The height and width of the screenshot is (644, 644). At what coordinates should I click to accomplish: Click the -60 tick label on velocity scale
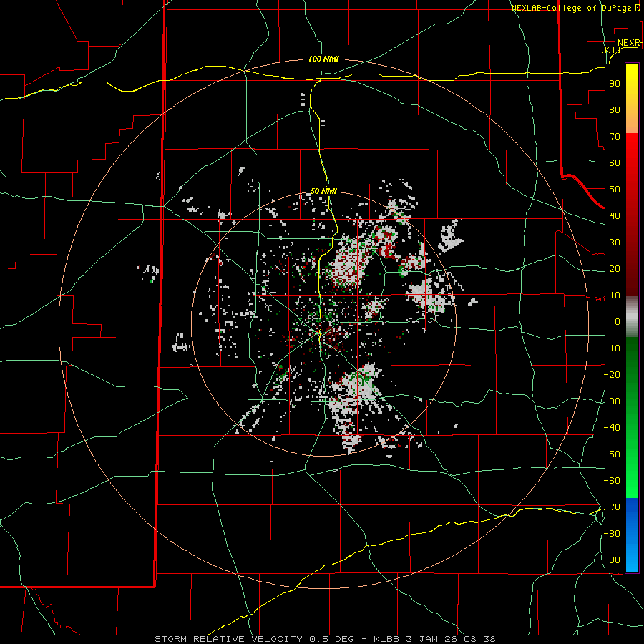point(612,481)
